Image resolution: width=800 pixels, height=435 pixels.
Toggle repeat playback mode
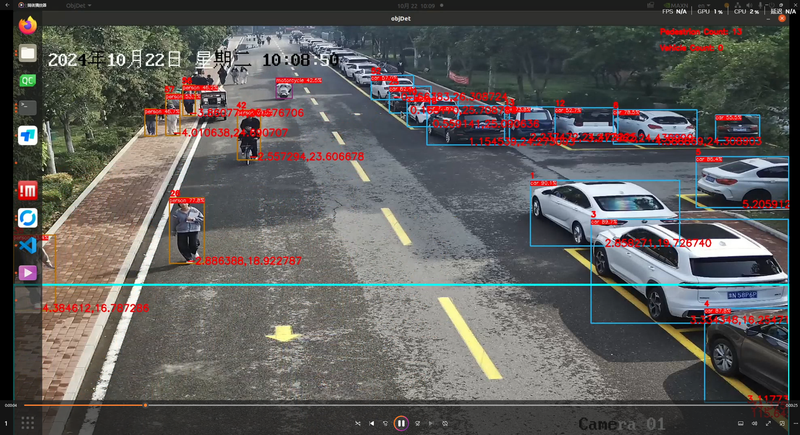click(x=445, y=423)
